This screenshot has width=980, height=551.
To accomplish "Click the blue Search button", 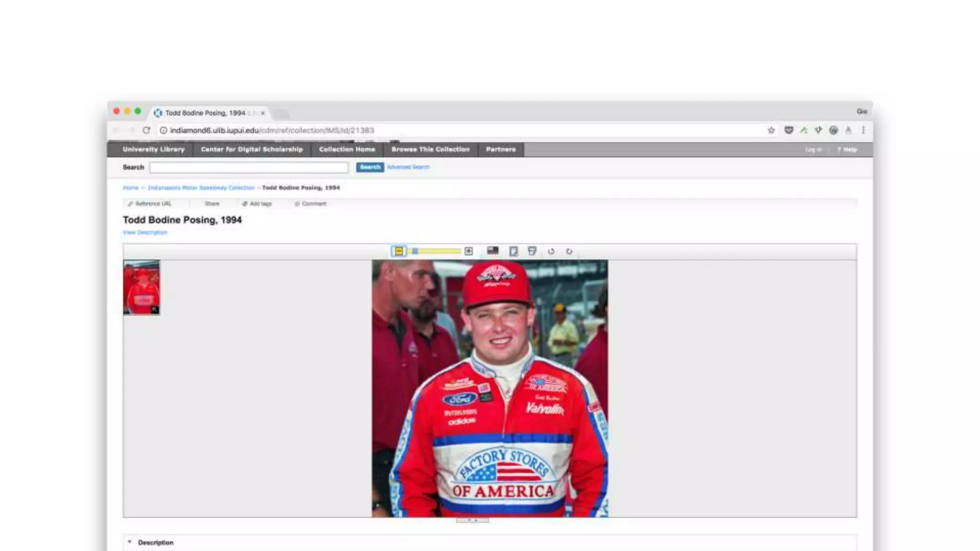I will point(370,167).
